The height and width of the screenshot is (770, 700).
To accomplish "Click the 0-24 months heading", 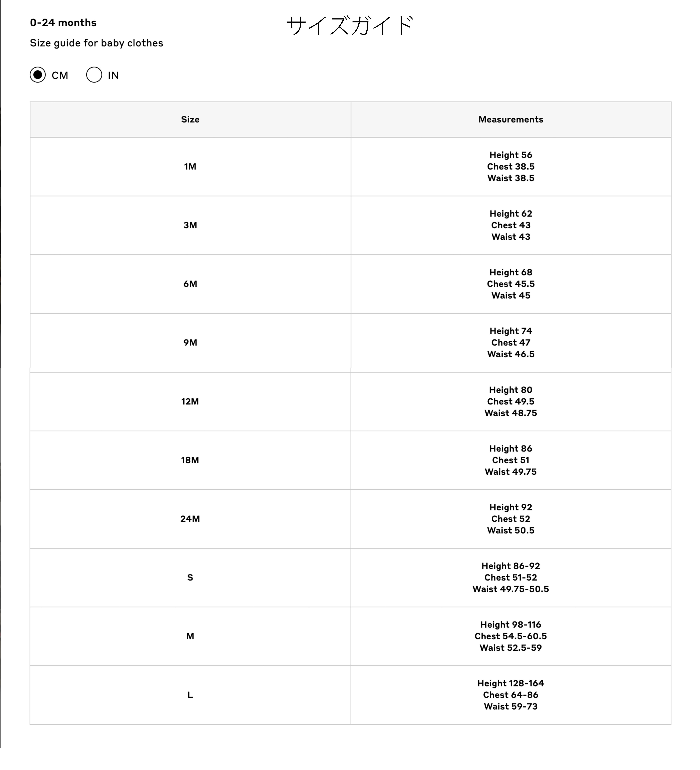I will click(x=63, y=23).
